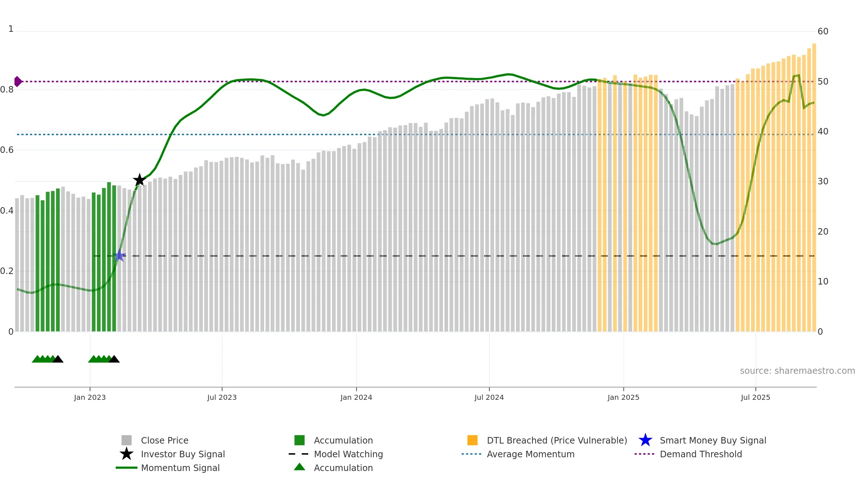Click the first black triangle below chart
The width and height of the screenshot is (868, 488).
coord(58,359)
